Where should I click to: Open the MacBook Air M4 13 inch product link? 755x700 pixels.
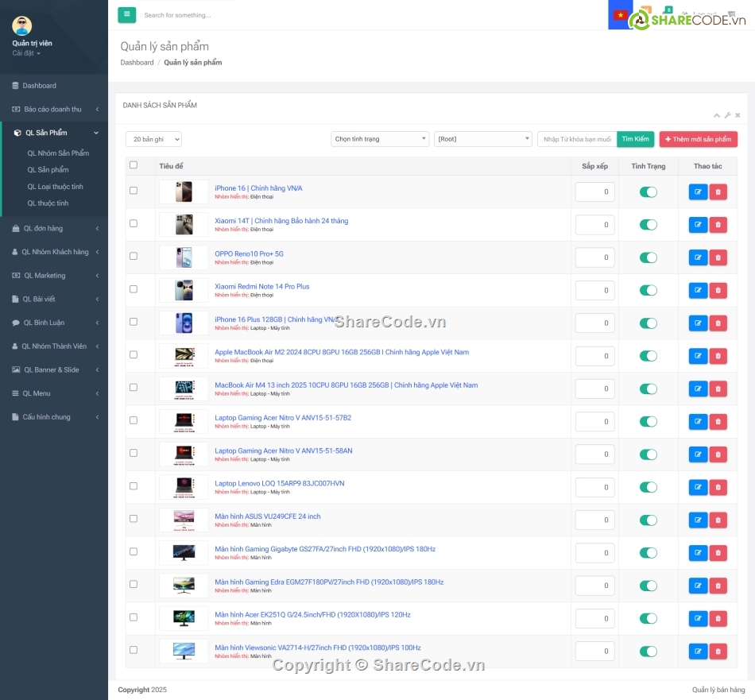347,385
